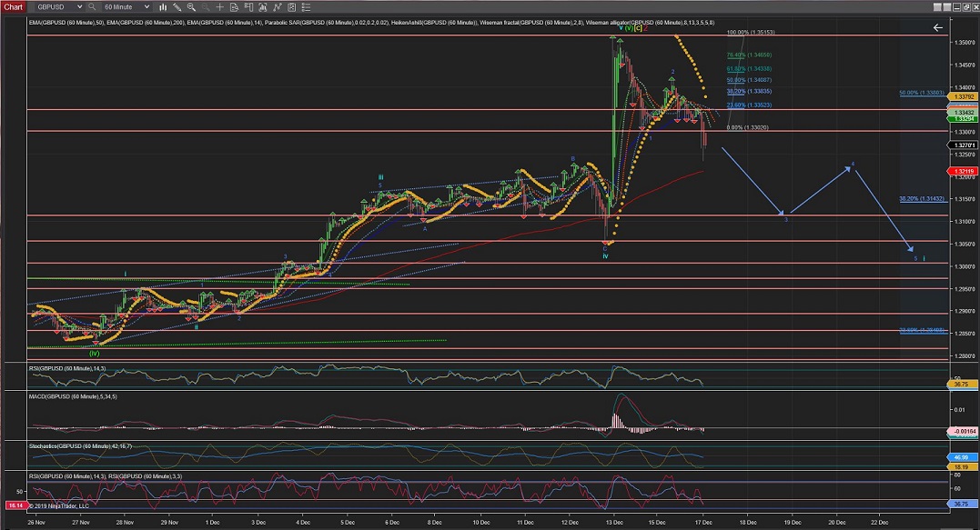Click the Chart title label
Image resolution: width=980 pixels, height=530 pixels.
point(13,7)
